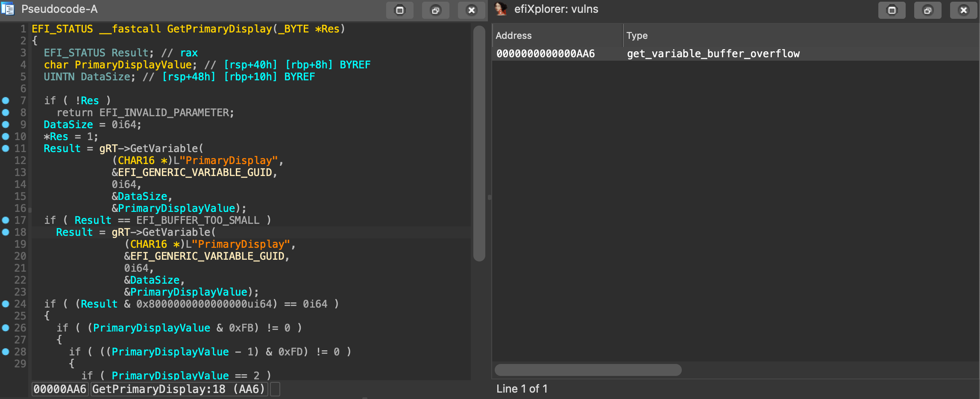Close the Pseudocode-A panel
The image size is (980, 399).
(471, 10)
